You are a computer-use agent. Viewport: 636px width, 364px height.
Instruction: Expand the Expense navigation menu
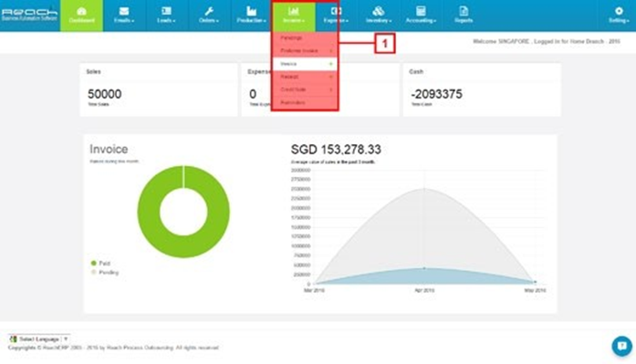(336, 16)
